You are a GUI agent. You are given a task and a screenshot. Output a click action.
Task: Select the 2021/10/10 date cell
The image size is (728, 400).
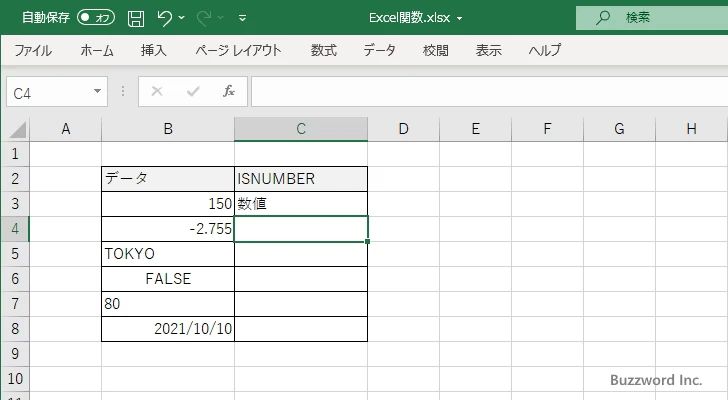click(x=168, y=329)
